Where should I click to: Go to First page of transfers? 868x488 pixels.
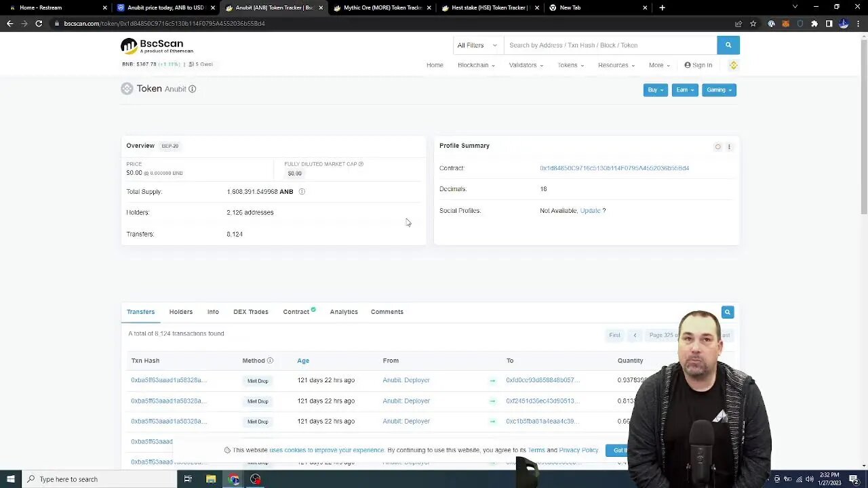coord(614,335)
